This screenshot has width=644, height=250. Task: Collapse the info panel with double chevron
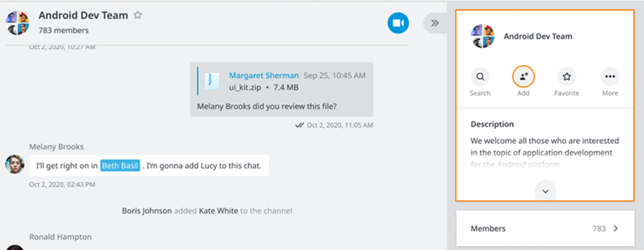click(435, 23)
